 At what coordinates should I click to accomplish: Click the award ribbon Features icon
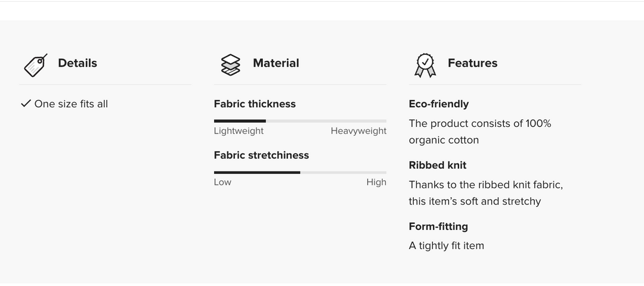pos(425,64)
